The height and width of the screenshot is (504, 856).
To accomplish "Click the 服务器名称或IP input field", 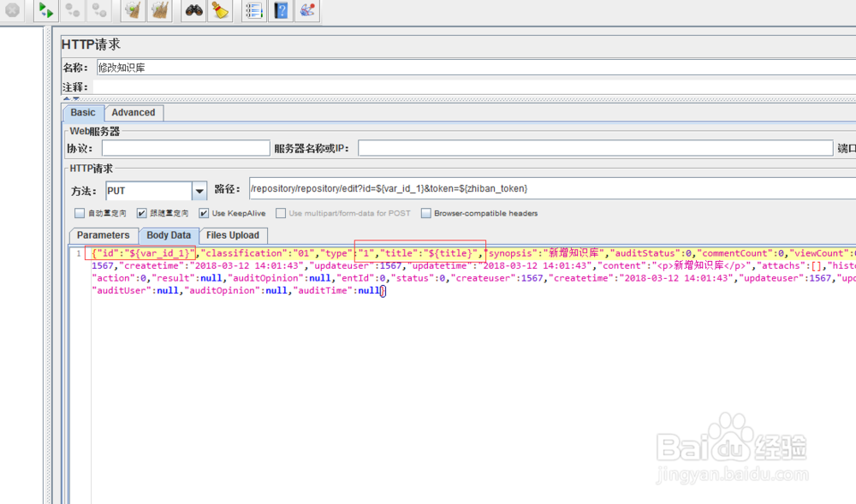I will pyautogui.click(x=595, y=148).
